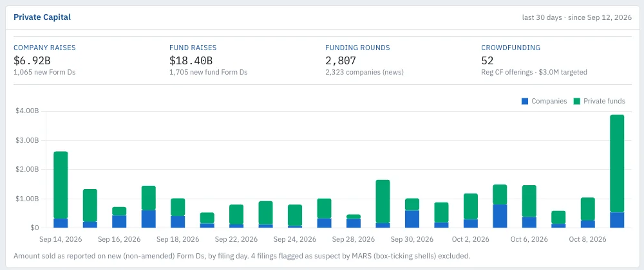Click the Sep 28, 2026 axis label
The height and width of the screenshot is (270, 644).
click(x=354, y=239)
